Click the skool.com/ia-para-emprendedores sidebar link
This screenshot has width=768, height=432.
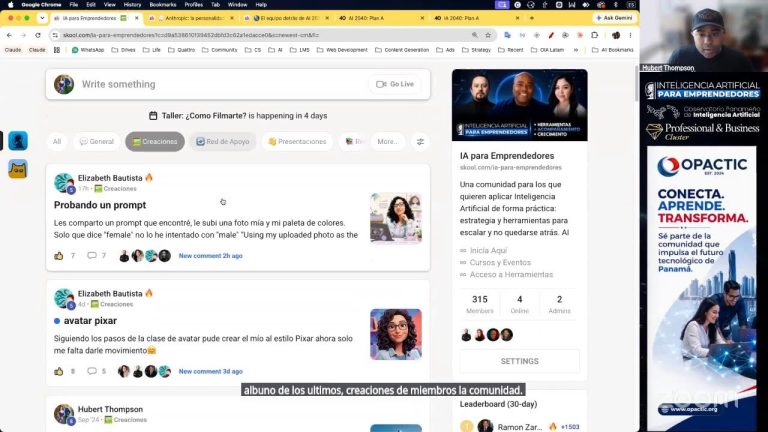[x=510, y=168]
